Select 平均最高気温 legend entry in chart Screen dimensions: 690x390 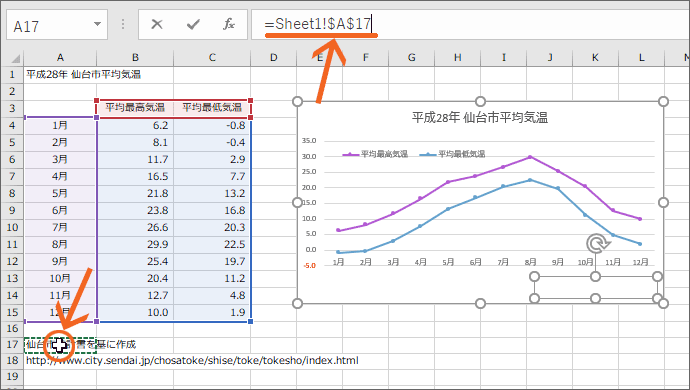click(375, 154)
